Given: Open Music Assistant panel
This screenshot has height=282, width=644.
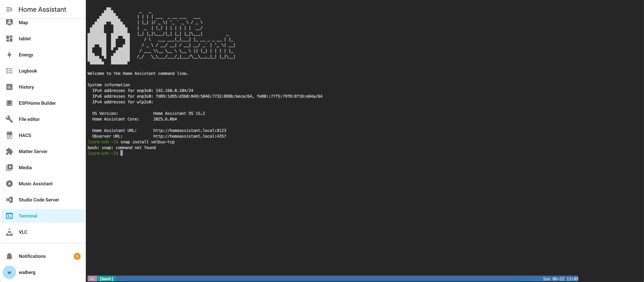Looking at the screenshot, I should [43, 184].
